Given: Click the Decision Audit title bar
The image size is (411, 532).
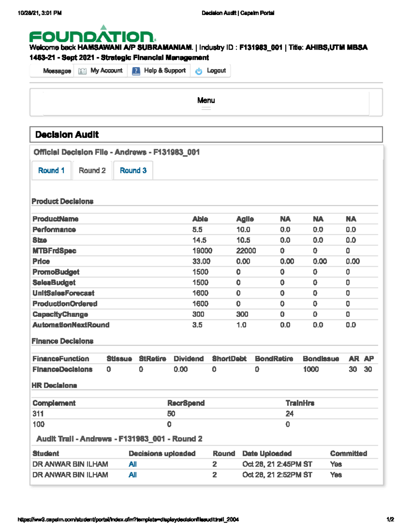Looking at the screenshot, I should pyautogui.click(x=206, y=134).
